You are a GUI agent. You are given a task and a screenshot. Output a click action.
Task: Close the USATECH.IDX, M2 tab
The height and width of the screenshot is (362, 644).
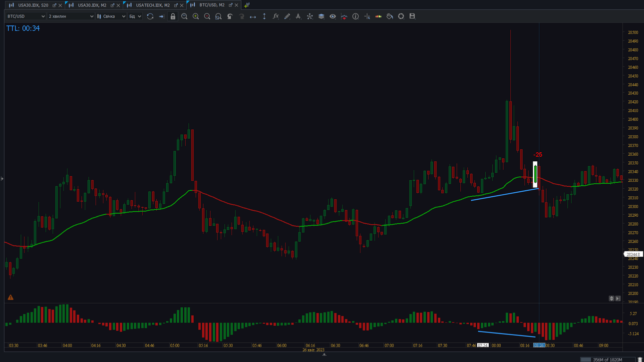click(182, 5)
